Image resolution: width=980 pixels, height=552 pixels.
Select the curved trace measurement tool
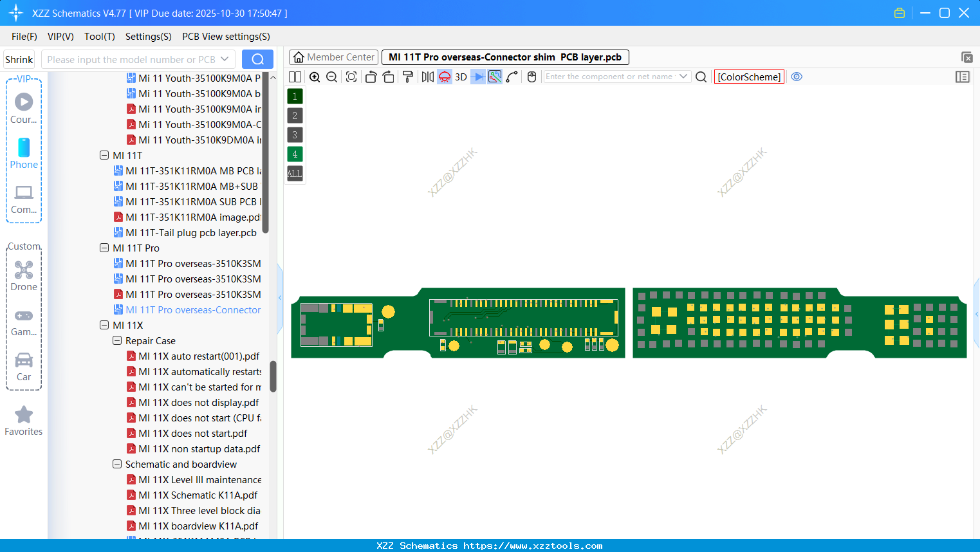coord(512,77)
